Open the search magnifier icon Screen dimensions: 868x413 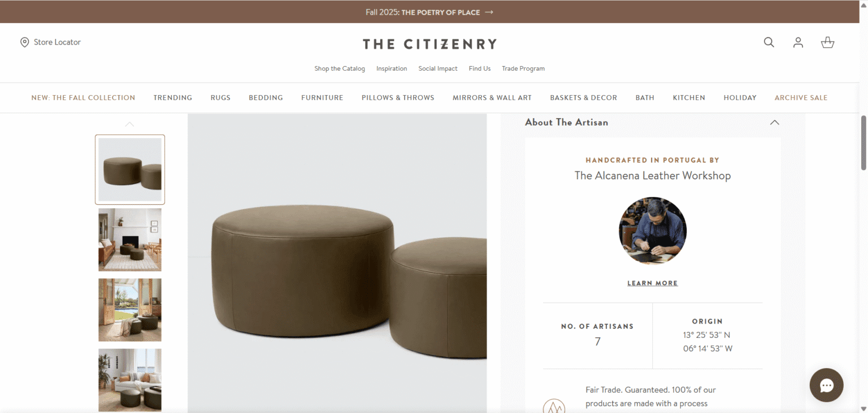[769, 42]
